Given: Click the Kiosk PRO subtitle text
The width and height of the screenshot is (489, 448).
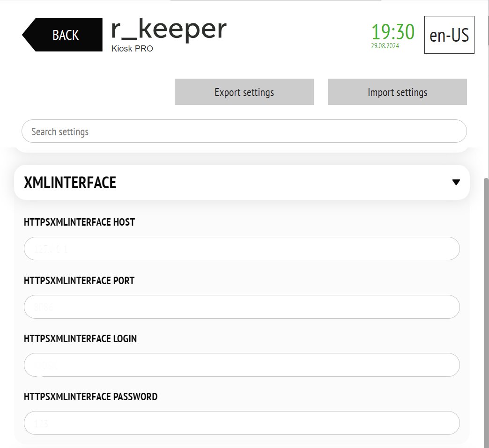Looking at the screenshot, I should pyautogui.click(x=132, y=49).
